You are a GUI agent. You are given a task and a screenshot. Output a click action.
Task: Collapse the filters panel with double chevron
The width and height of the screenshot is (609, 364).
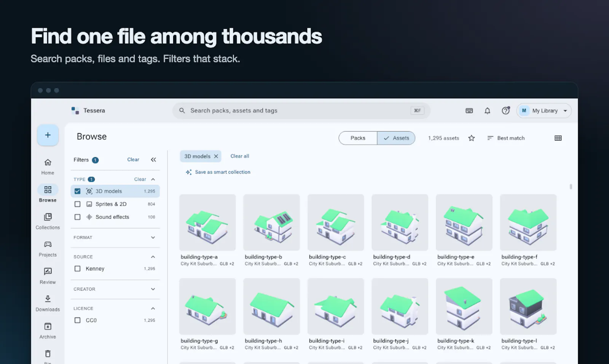click(x=153, y=160)
